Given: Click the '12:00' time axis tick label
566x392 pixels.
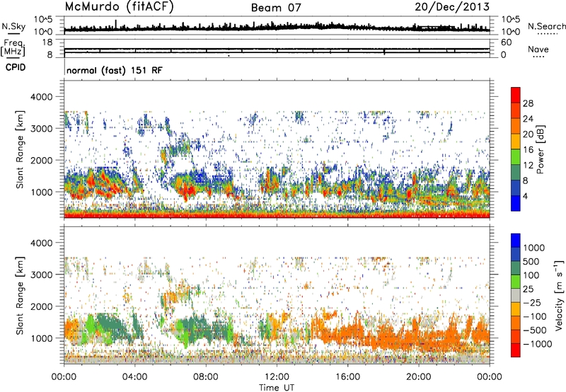Looking at the screenshot, I should point(277,377).
